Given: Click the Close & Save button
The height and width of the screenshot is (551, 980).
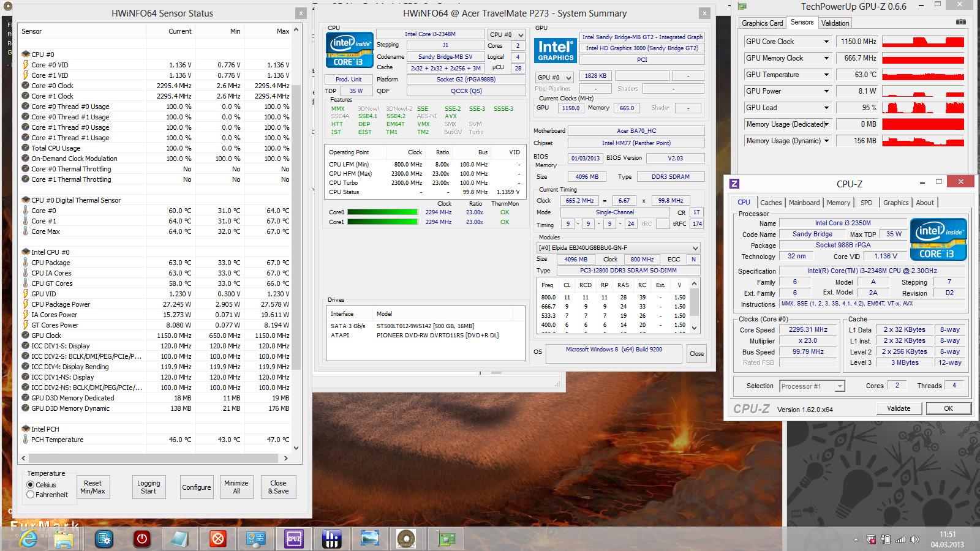Looking at the screenshot, I should point(278,487).
